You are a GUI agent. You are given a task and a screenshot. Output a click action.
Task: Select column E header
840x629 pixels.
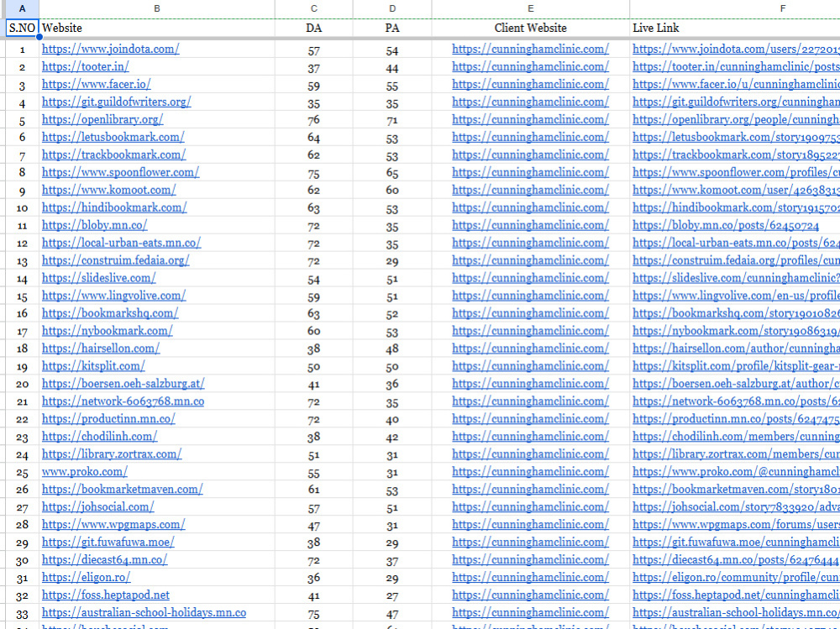click(530, 8)
